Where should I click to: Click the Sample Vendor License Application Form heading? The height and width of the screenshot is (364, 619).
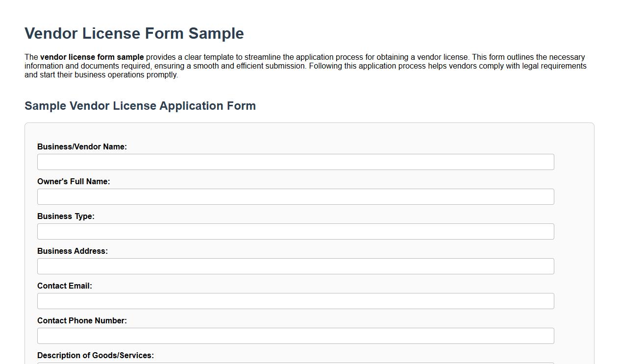pyautogui.click(x=140, y=106)
